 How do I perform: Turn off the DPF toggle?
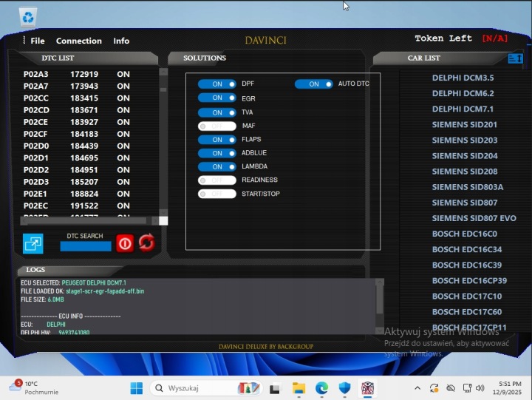click(216, 84)
